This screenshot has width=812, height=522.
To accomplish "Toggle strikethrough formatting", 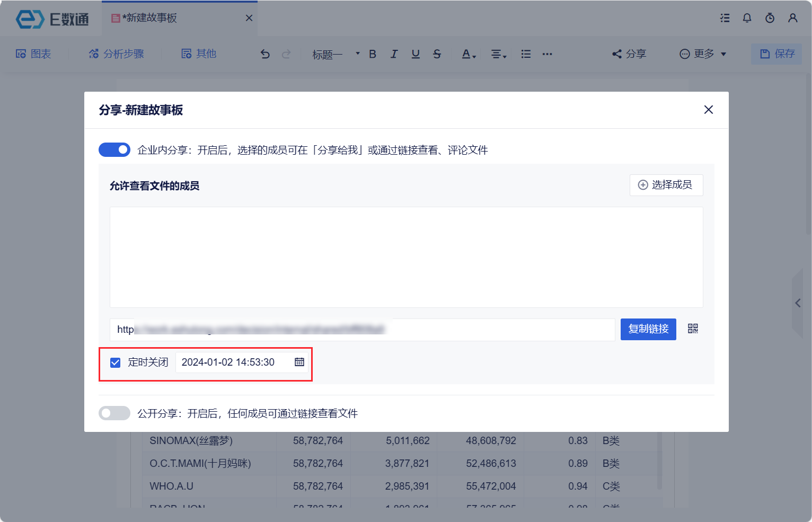I will tap(437, 54).
